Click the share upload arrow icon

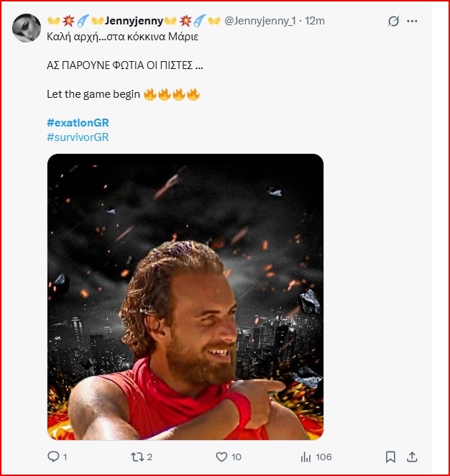coord(413,457)
